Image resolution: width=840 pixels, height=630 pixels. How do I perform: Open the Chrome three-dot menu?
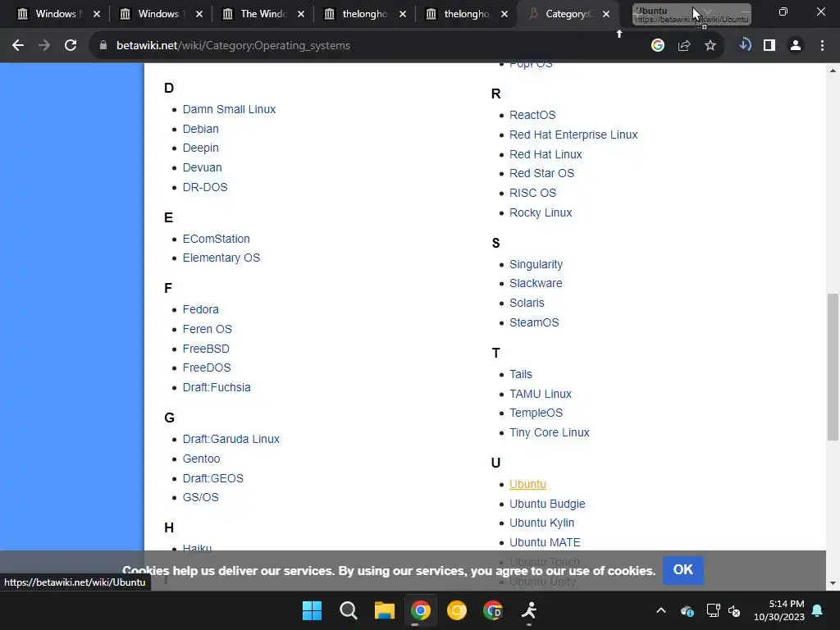(x=822, y=46)
